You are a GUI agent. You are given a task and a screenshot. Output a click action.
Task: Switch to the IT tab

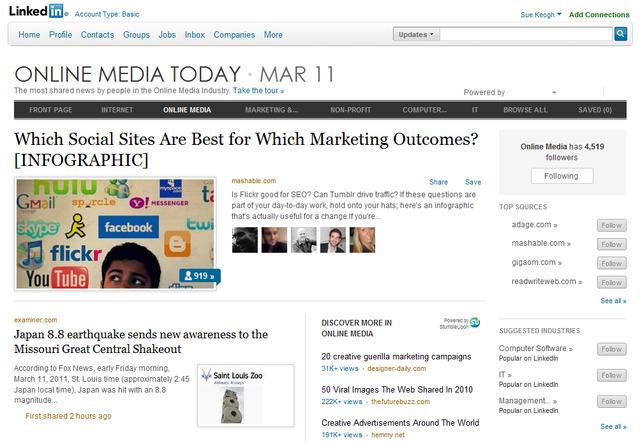click(x=475, y=110)
